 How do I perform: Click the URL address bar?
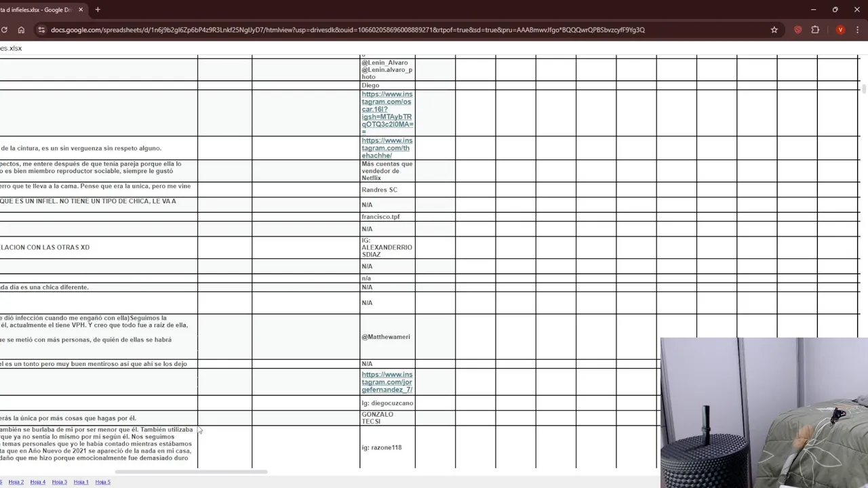(x=407, y=30)
